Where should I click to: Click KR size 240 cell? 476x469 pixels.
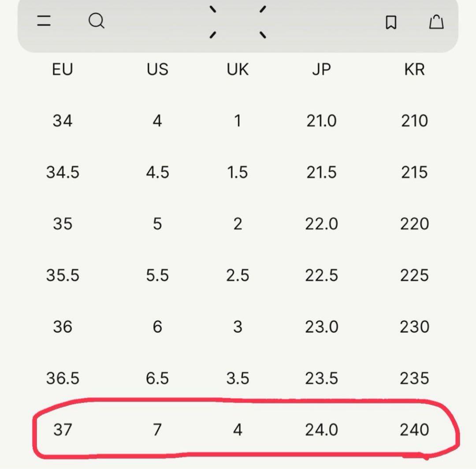[414, 429]
